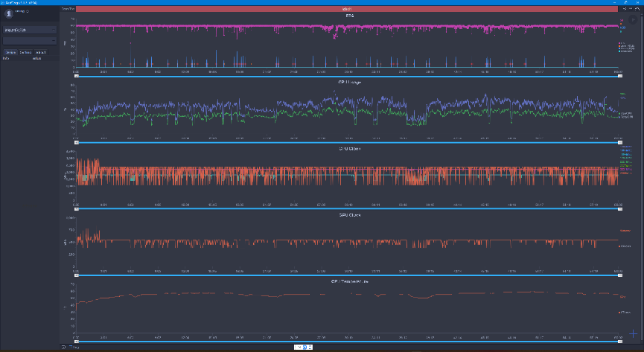
Task: Click the middle icon in top-right toolbar
Action: pyautogui.click(x=631, y=8)
